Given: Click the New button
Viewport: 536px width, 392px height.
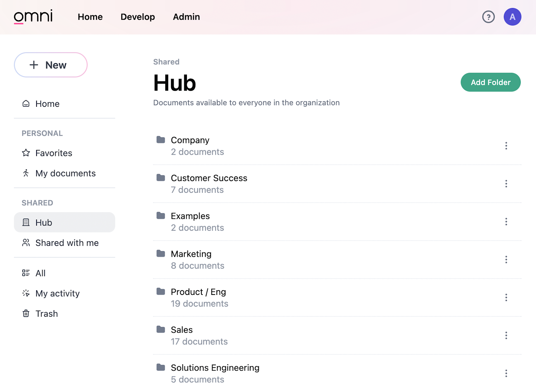Looking at the screenshot, I should (51, 65).
